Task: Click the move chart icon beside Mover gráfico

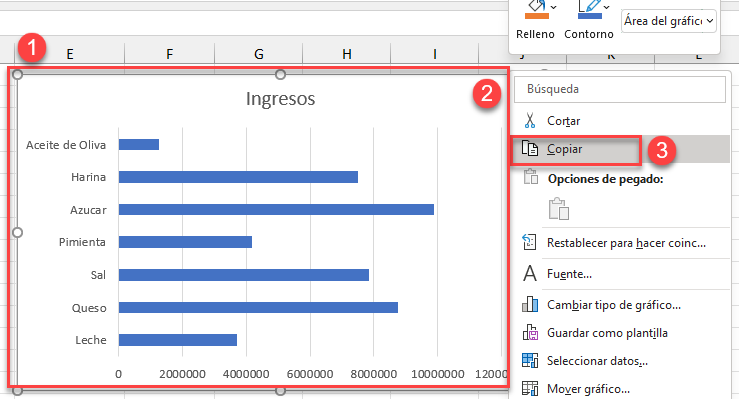Action: (530, 389)
